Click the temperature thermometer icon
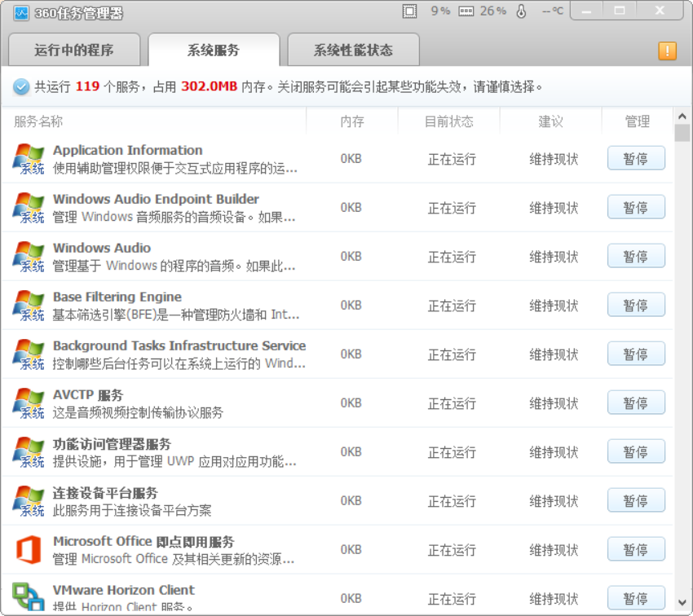 tap(522, 11)
